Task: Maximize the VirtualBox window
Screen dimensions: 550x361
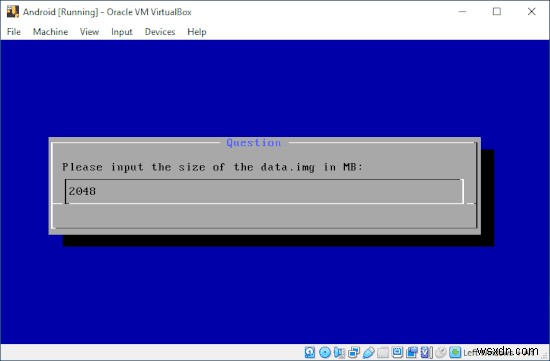Action: tap(497, 12)
